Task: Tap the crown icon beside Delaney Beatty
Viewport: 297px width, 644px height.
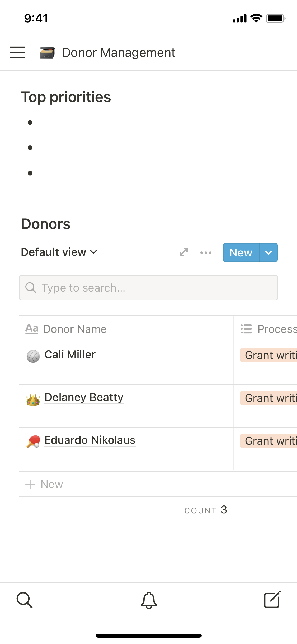Action: click(x=33, y=399)
